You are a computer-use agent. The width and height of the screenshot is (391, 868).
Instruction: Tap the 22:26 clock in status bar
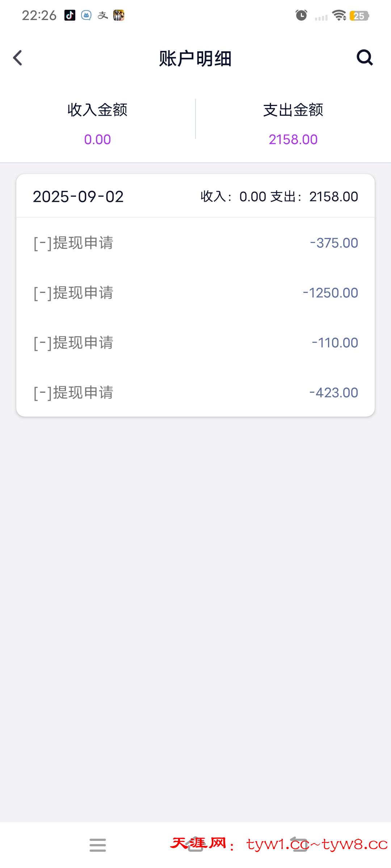point(39,15)
